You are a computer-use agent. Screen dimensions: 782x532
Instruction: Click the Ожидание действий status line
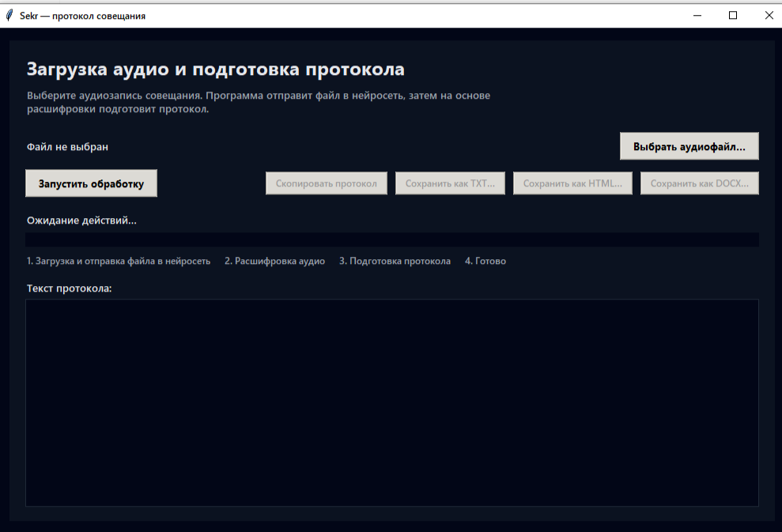tap(81, 220)
